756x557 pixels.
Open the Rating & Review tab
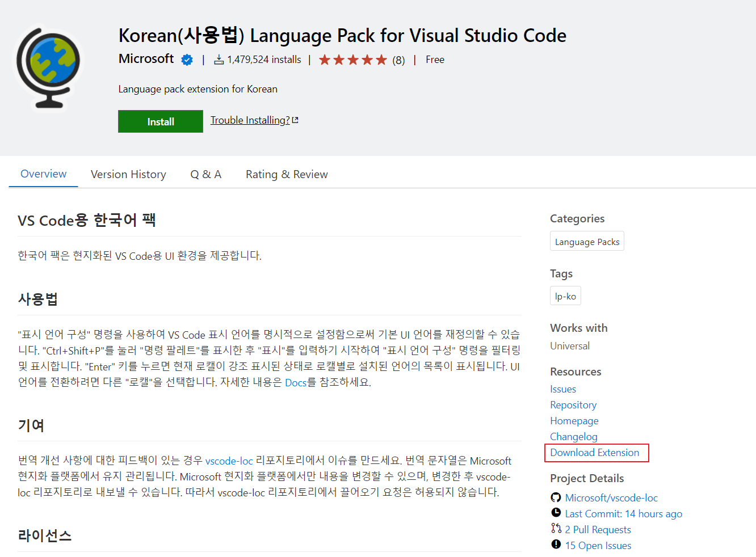287,174
